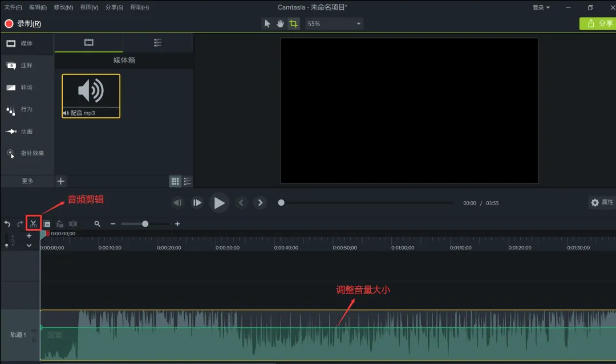Undo the last timeline action
This screenshot has height=364, width=616.
click(x=7, y=223)
